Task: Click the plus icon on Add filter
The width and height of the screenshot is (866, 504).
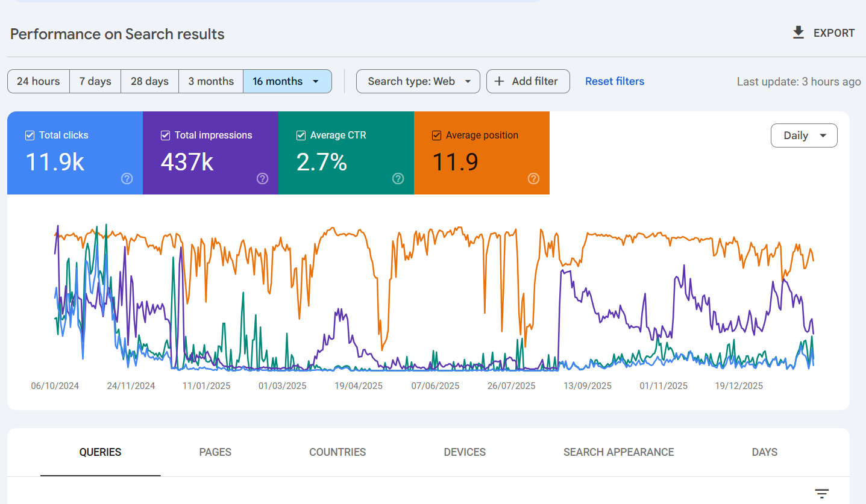Action: pyautogui.click(x=499, y=81)
